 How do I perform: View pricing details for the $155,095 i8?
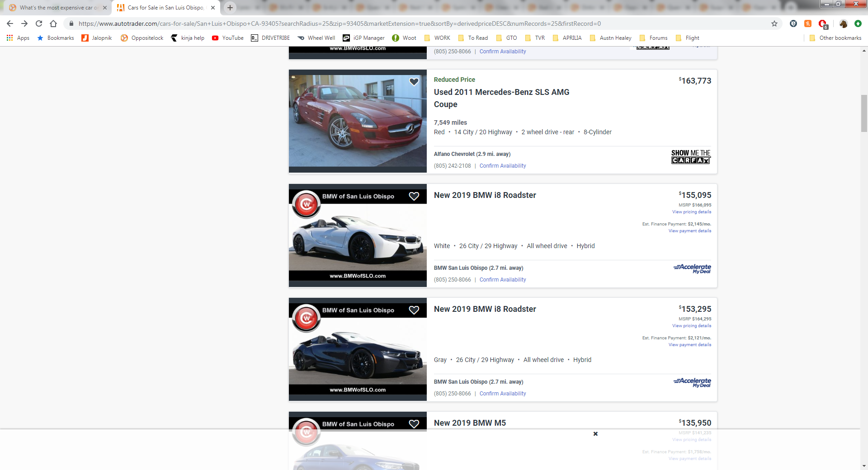click(691, 212)
